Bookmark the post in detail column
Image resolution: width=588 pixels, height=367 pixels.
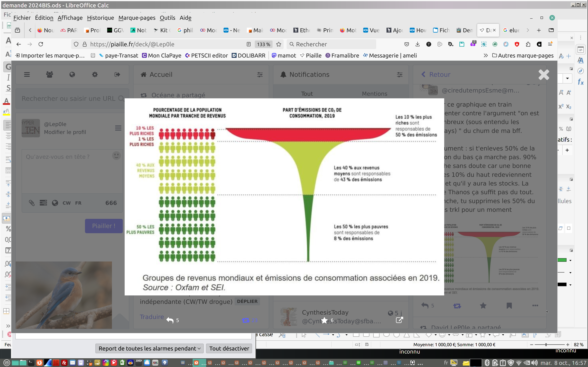pyautogui.click(x=509, y=306)
